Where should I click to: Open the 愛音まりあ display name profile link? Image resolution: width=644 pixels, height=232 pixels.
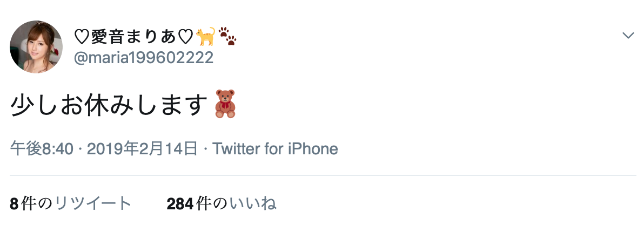coord(133,37)
